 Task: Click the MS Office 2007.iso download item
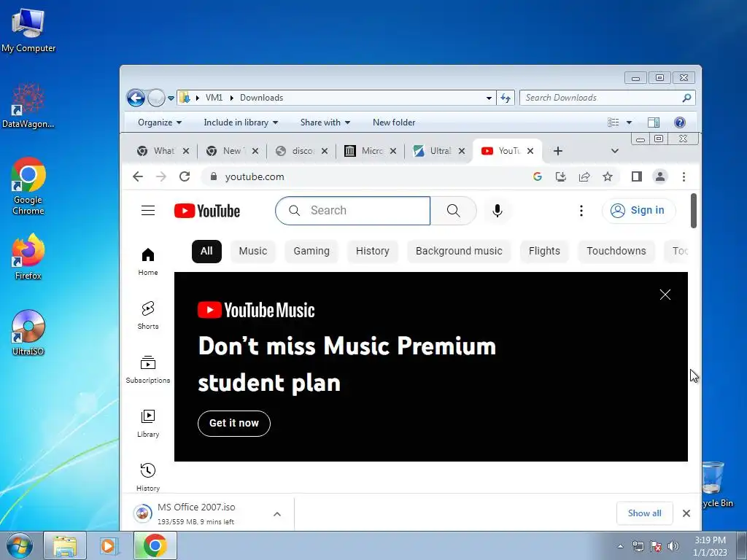(x=198, y=514)
